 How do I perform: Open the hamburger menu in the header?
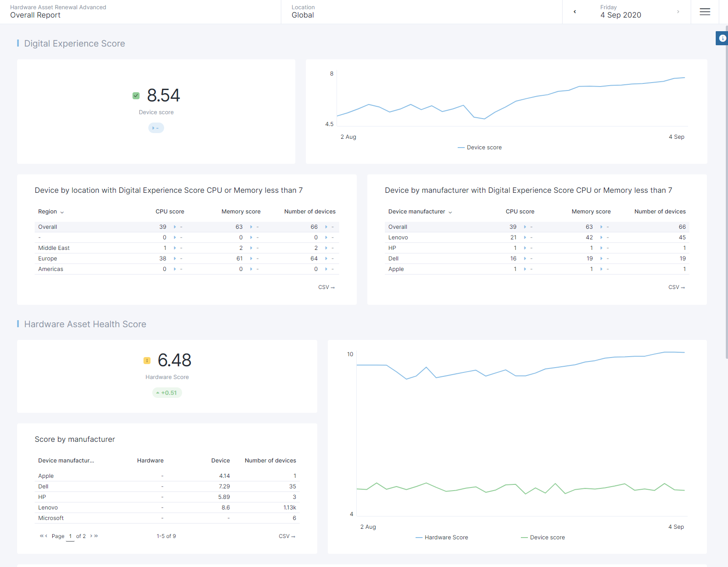(705, 12)
